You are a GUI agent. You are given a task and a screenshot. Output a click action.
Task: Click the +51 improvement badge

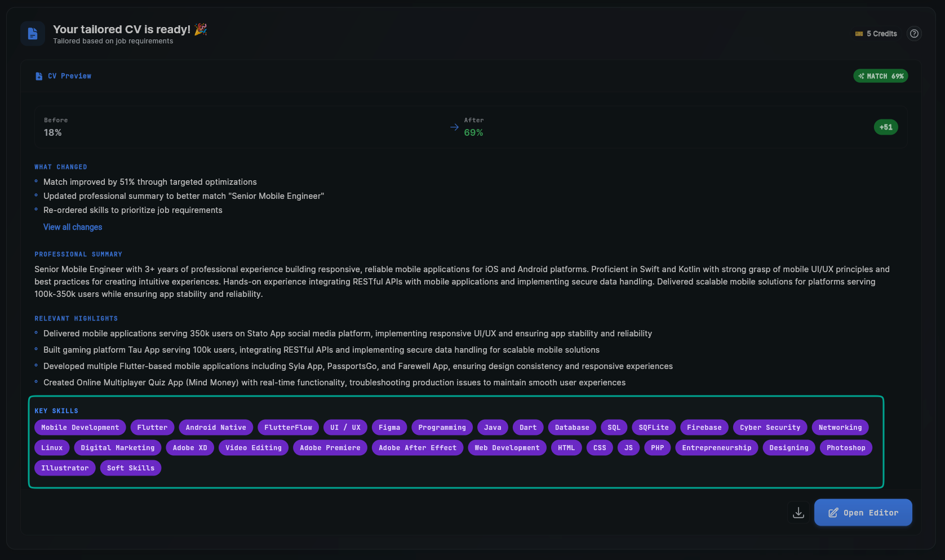point(886,127)
